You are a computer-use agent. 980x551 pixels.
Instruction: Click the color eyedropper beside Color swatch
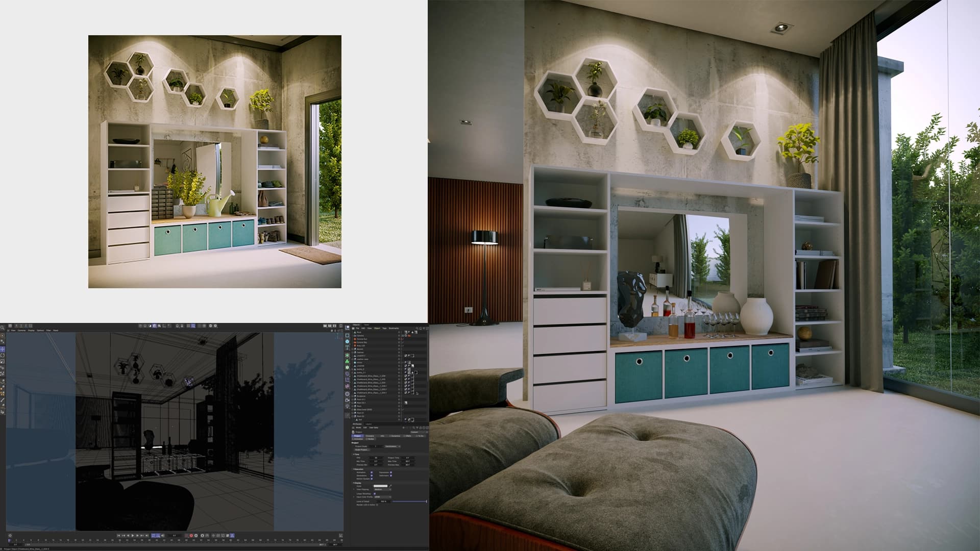pyautogui.click(x=390, y=486)
